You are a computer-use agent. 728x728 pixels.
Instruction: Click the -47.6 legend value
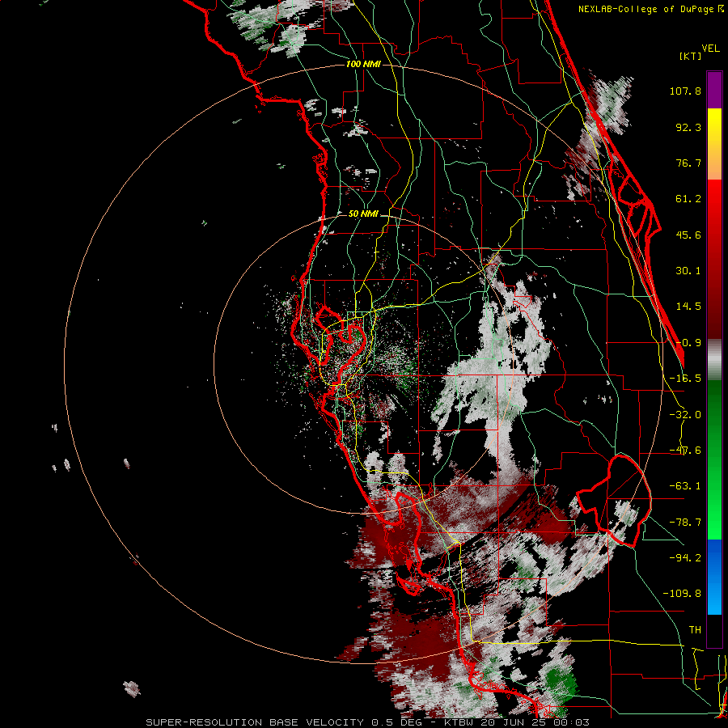[x=685, y=451]
